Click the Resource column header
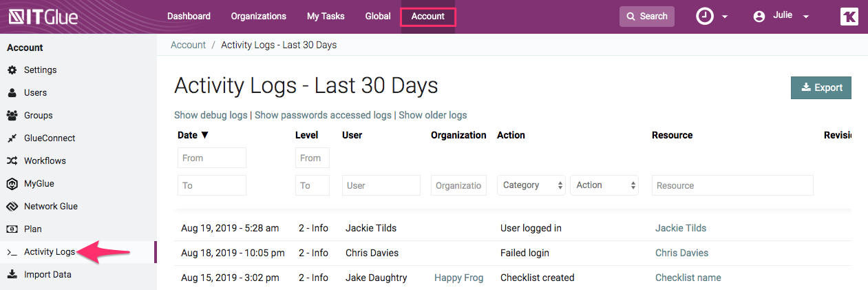 [x=673, y=135]
